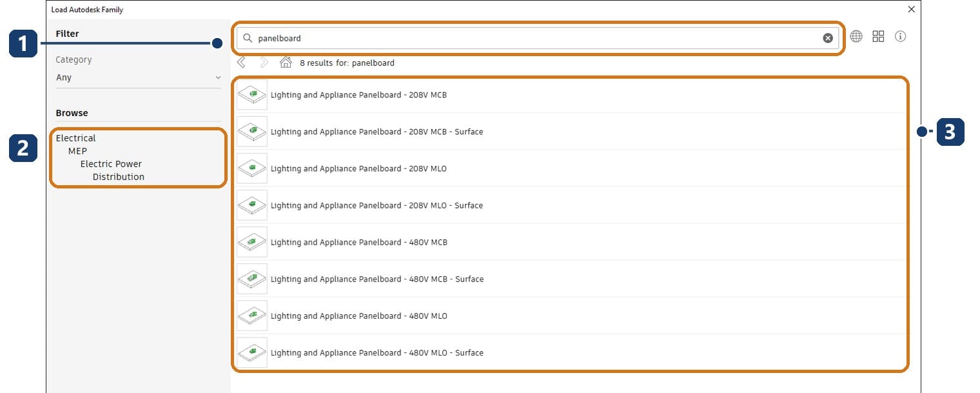This screenshot has width=980, height=393.
Task: Close the Load Autodesk Family dialog
Action: tap(911, 9)
